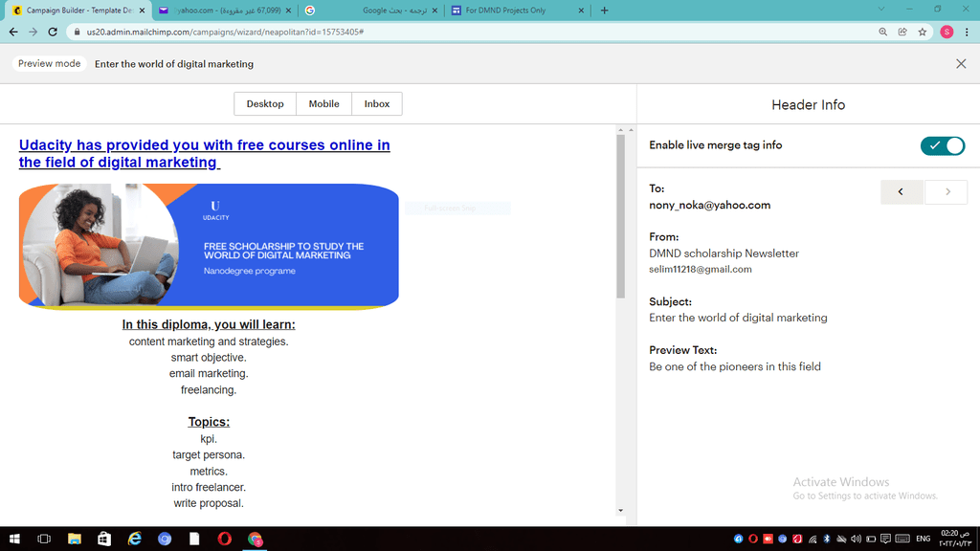Click sender email selim11218@gmail.com
The height and width of the screenshot is (551, 980).
tap(700, 269)
